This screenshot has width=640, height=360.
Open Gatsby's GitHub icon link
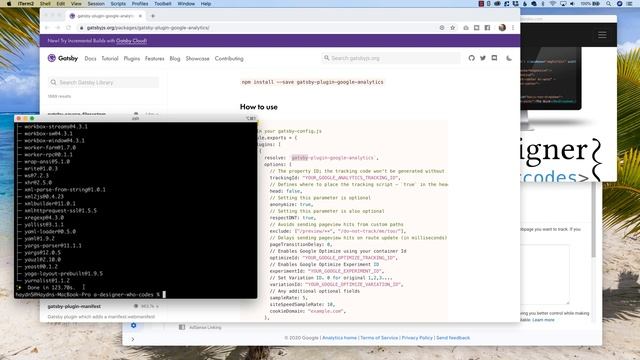[471, 58]
